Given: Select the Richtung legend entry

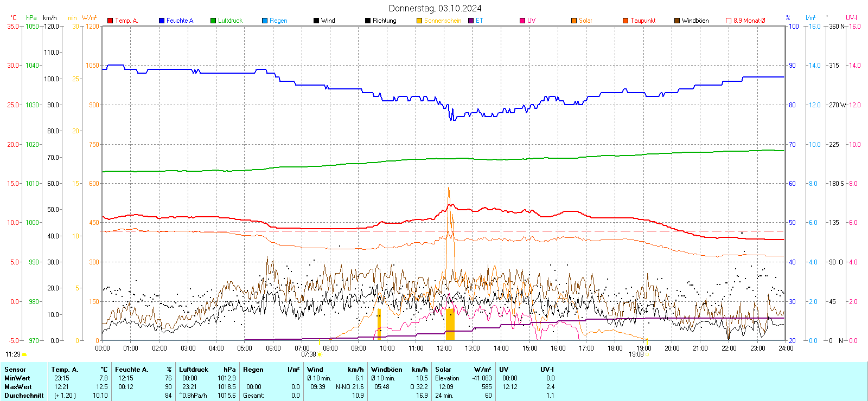Looking at the screenshot, I should click(x=384, y=21).
